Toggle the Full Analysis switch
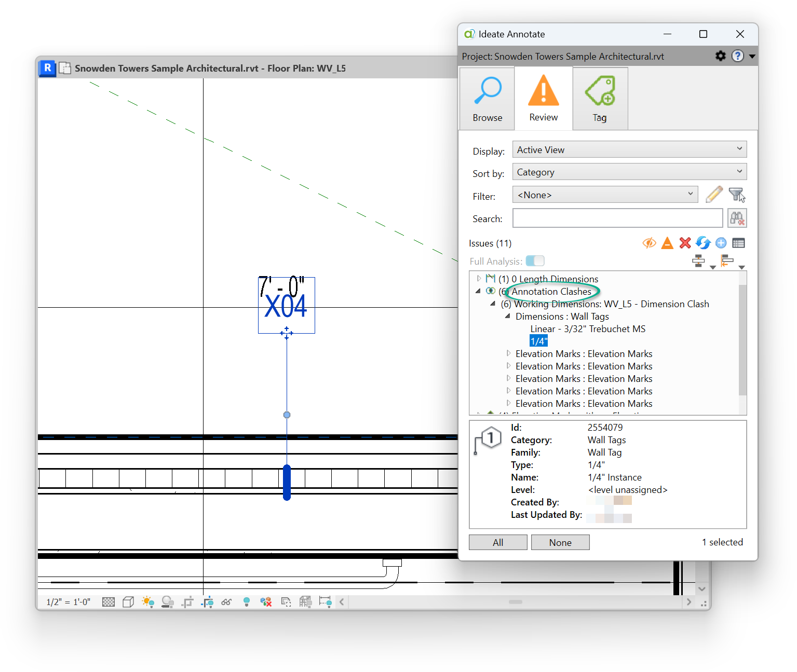 click(x=535, y=260)
